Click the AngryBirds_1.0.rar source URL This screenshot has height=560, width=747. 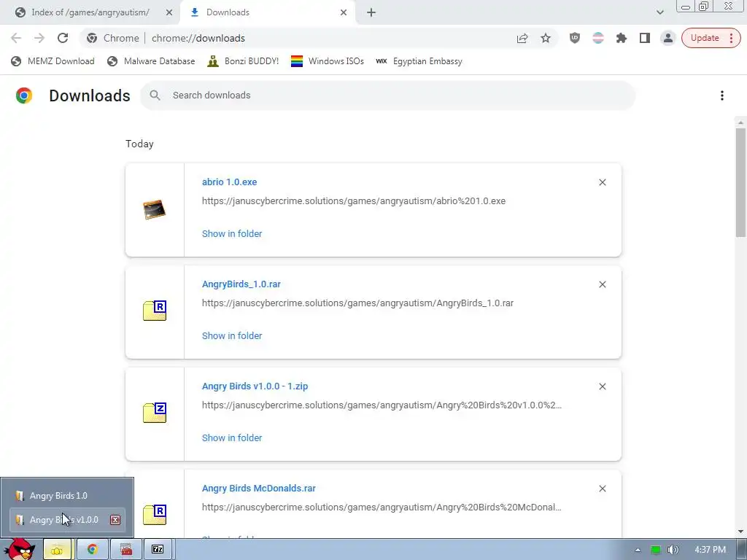pyautogui.click(x=357, y=303)
